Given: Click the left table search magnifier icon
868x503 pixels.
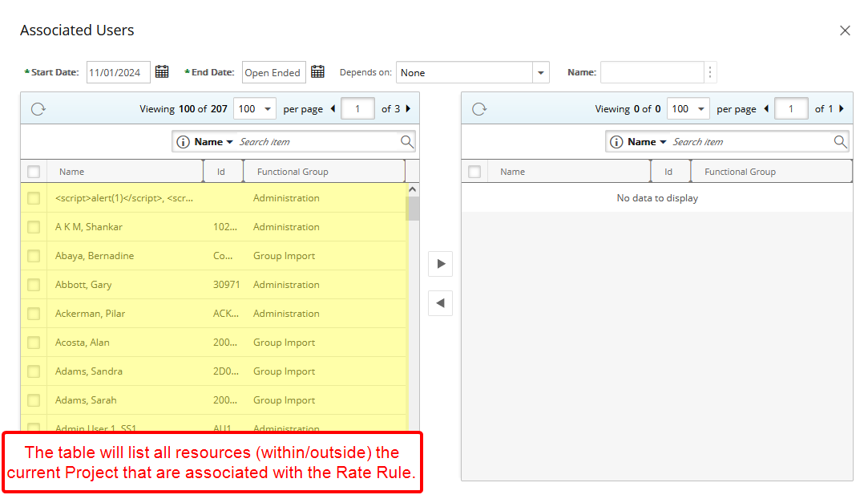Looking at the screenshot, I should pos(407,142).
